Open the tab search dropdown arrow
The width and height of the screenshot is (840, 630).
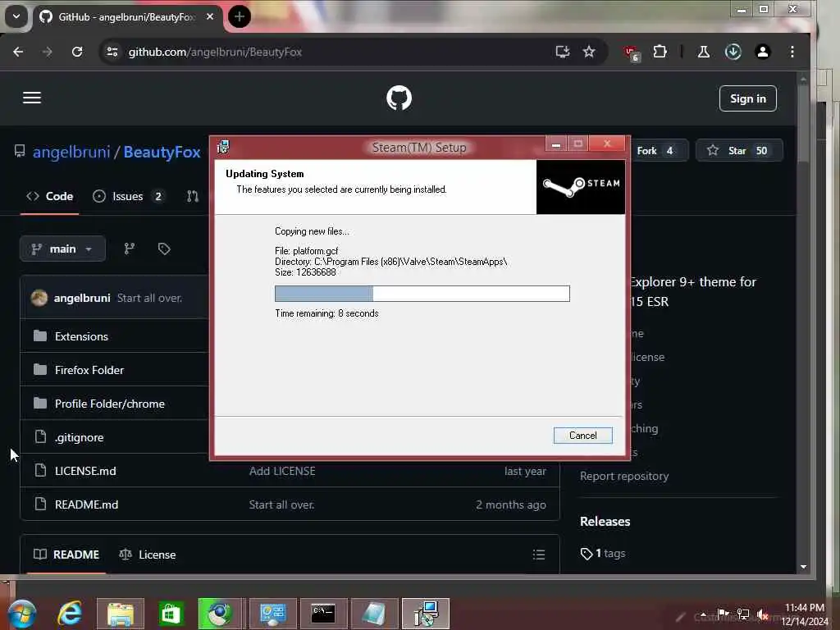(16, 16)
